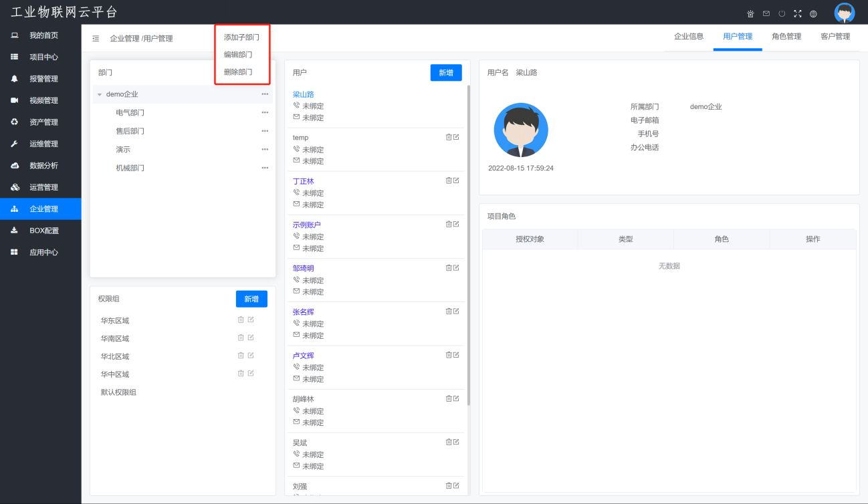Open the mail messages icon
The image size is (868, 504).
[766, 13]
